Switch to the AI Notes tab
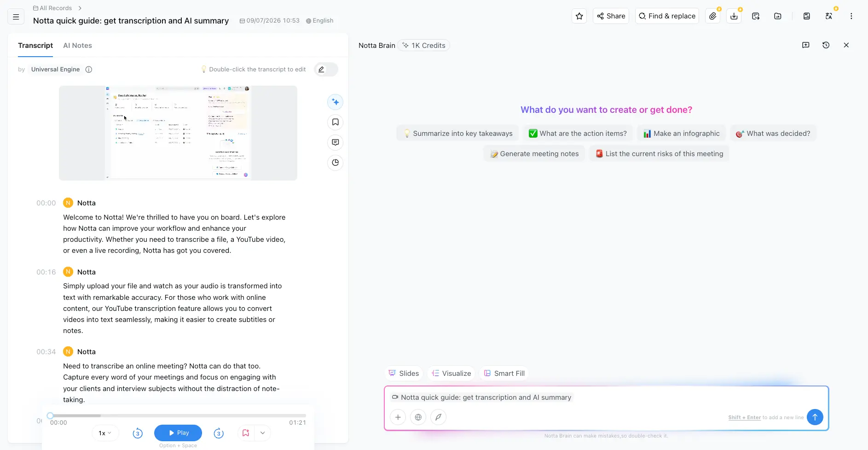Screen dimensions: 868x450 click(x=77, y=46)
